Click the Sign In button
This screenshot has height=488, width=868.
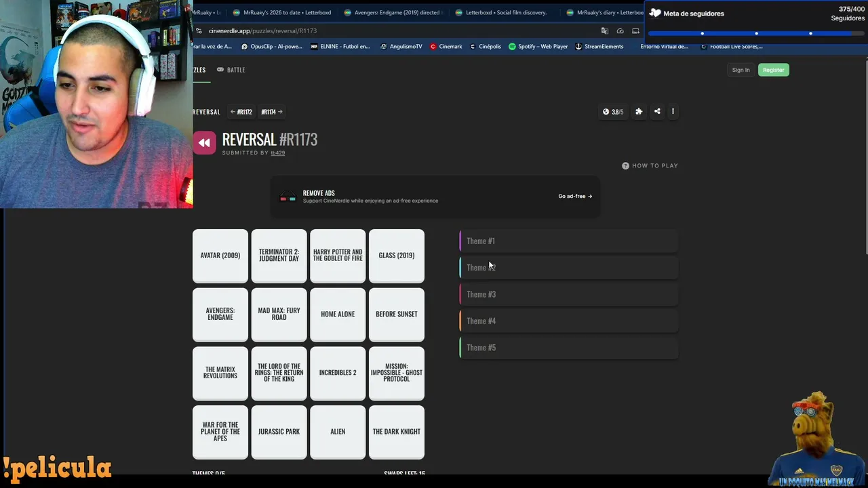click(x=741, y=70)
